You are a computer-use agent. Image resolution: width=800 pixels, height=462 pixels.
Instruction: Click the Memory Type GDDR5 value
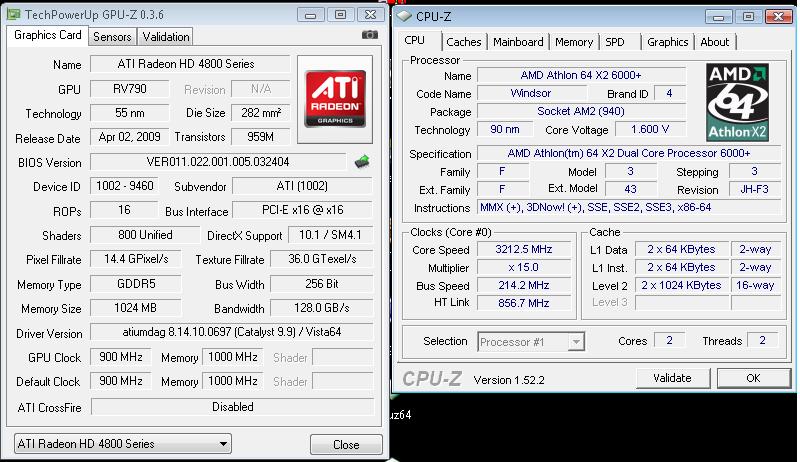coord(136,284)
